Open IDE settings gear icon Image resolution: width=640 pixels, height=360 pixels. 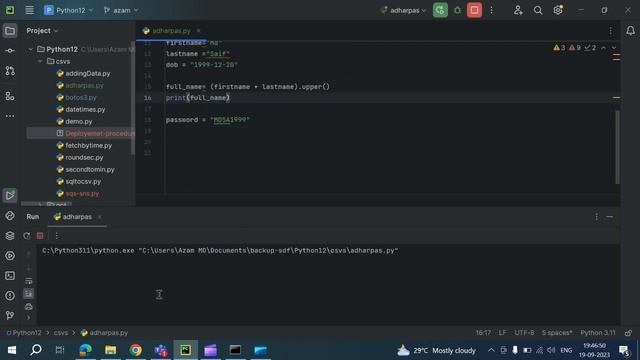pyautogui.click(x=558, y=10)
